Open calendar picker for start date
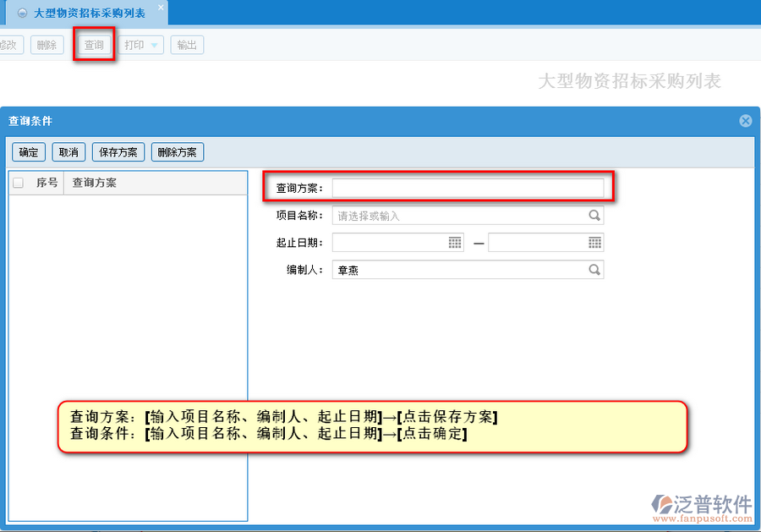This screenshot has width=761, height=532. tap(455, 242)
